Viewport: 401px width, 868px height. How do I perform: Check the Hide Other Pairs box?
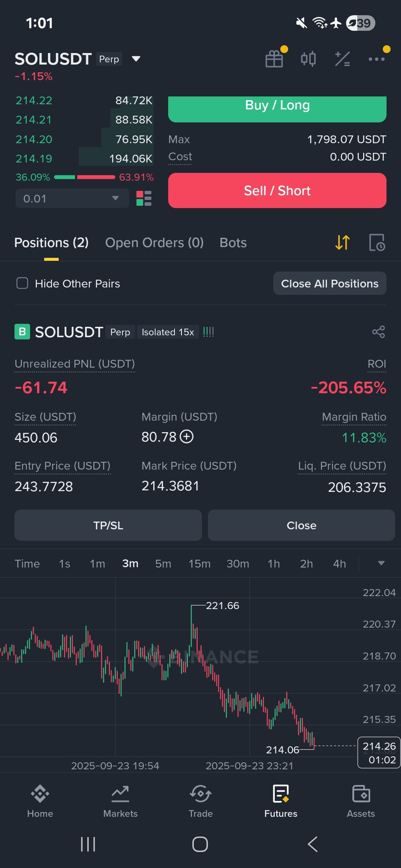pos(22,283)
